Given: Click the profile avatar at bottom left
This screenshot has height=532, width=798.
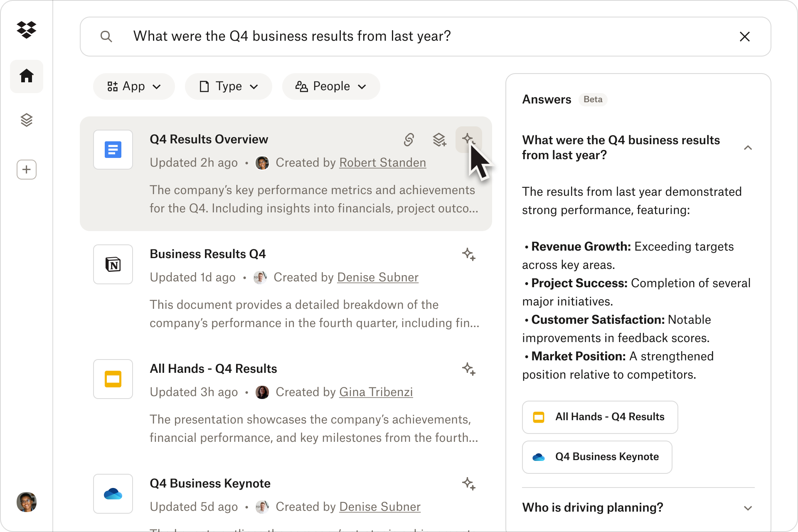Looking at the screenshot, I should pos(27,502).
